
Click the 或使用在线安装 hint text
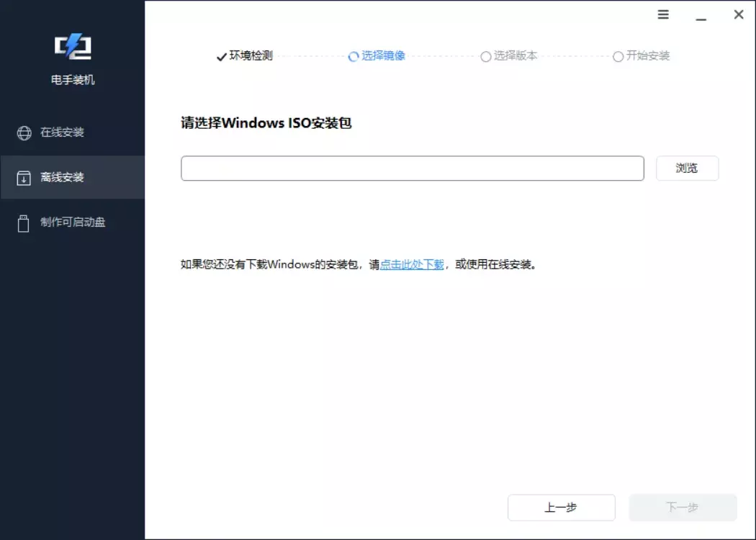[493, 264]
